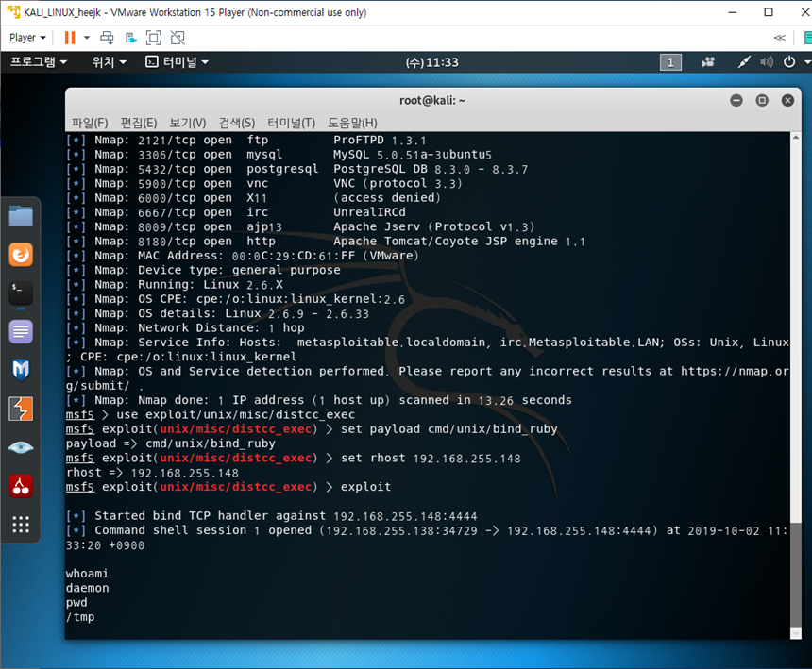Screen dimensions: 812x669
Task: Click MAC address 00:0C:29:CD:61:FF text
Action: pos(293,256)
